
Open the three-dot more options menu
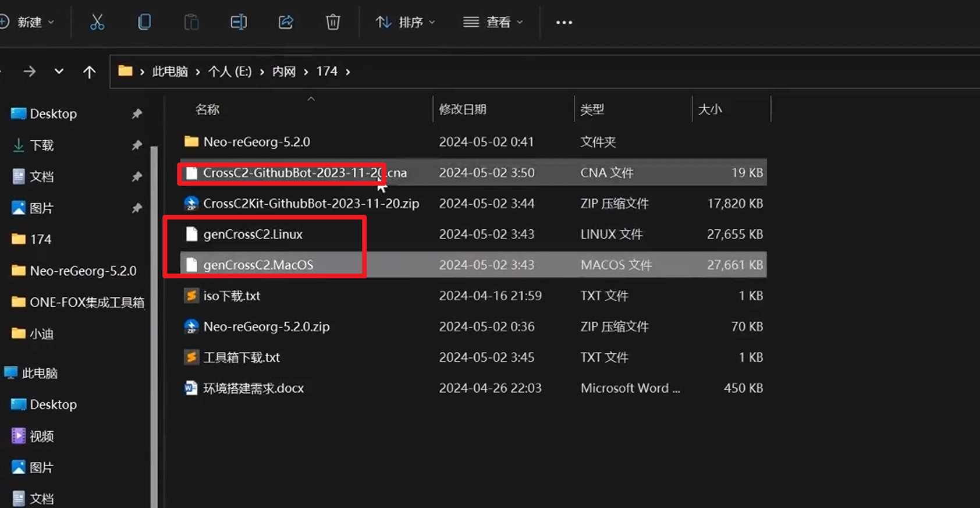pyautogui.click(x=564, y=22)
